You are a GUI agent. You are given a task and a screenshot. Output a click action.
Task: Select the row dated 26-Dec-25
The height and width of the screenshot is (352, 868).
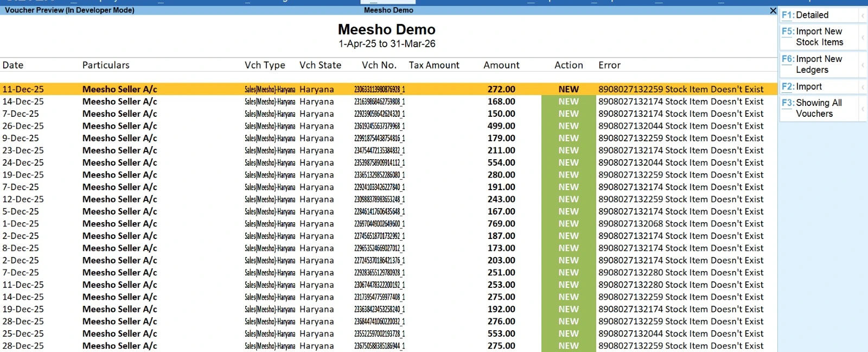pyautogui.click(x=388, y=126)
